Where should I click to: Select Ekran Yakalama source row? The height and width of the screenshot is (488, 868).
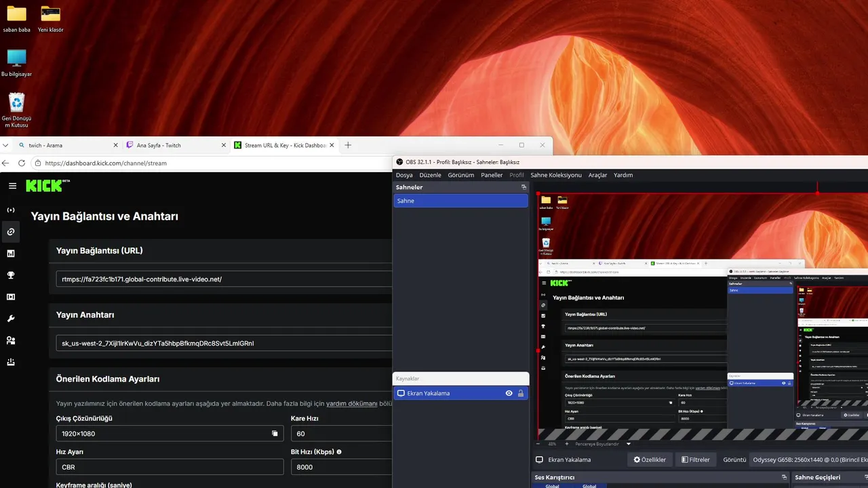(460, 393)
